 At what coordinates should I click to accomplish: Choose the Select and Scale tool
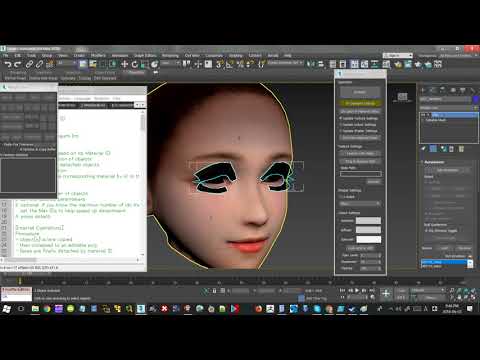coord(144,64)
